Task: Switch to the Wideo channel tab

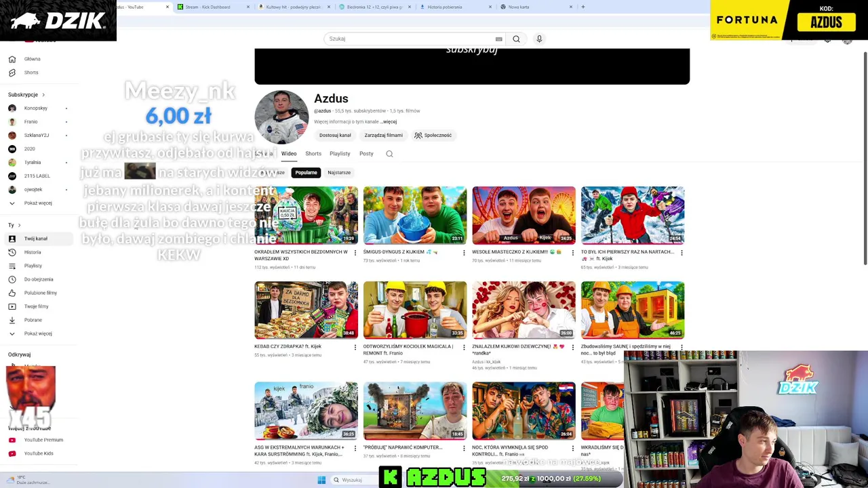Action: pos(289,154)
